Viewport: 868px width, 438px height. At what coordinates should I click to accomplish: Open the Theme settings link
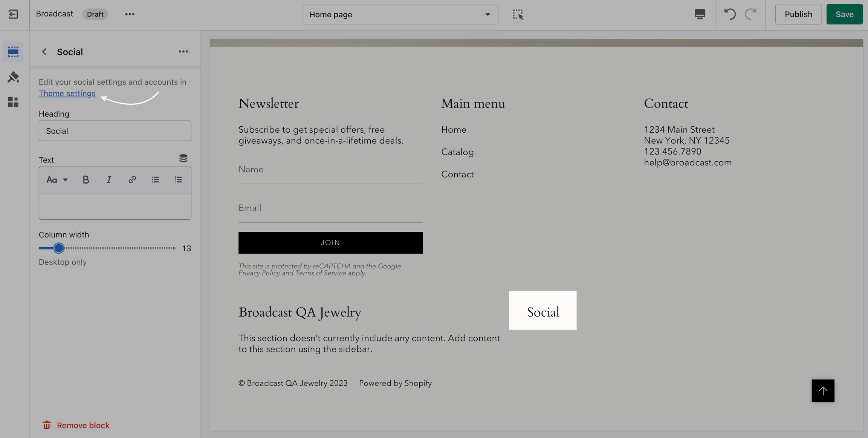[67, 93]
